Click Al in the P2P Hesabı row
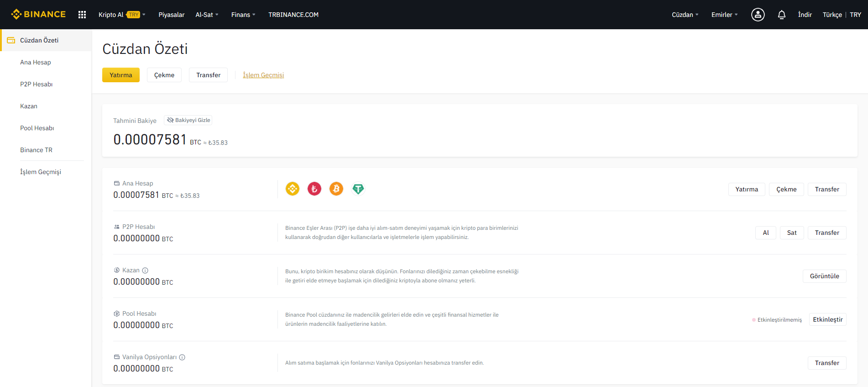The width and height of the screenshot is (868, 387). tap(766, 233)
